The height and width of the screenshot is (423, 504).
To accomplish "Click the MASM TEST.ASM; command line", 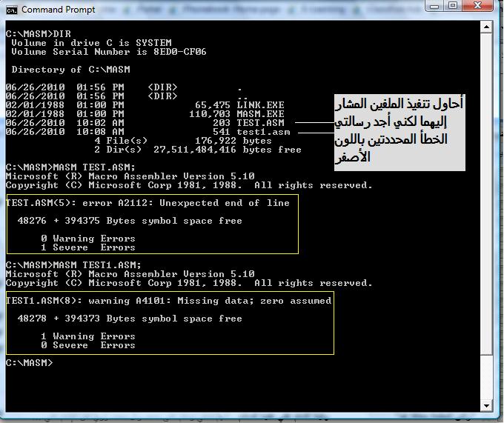I will point(70,167).
